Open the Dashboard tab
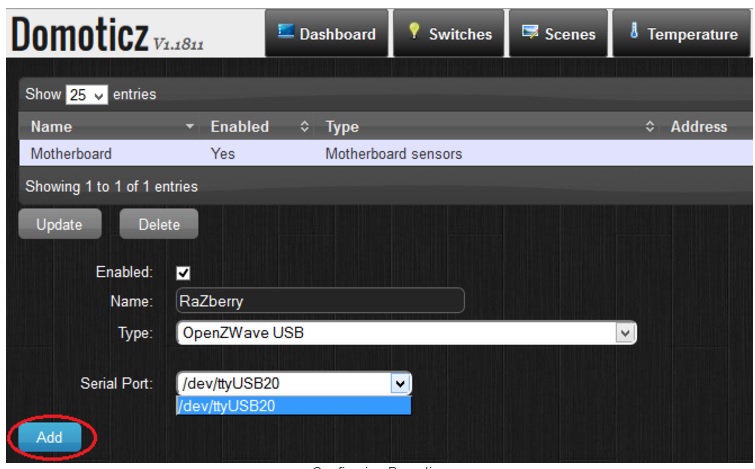Image resolution: width=755 pixels, height=469 pixels. [326, 34]
